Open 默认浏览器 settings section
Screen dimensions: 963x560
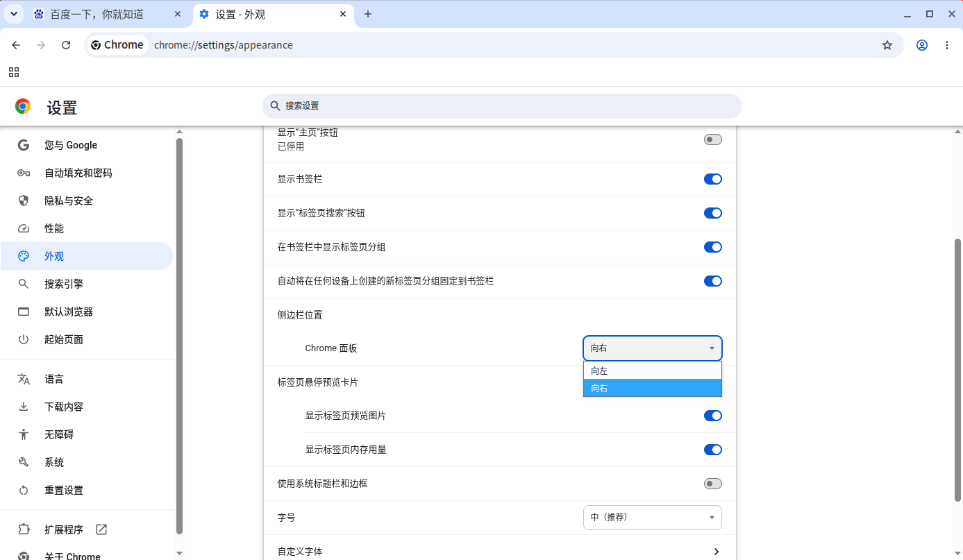point(86,312)
